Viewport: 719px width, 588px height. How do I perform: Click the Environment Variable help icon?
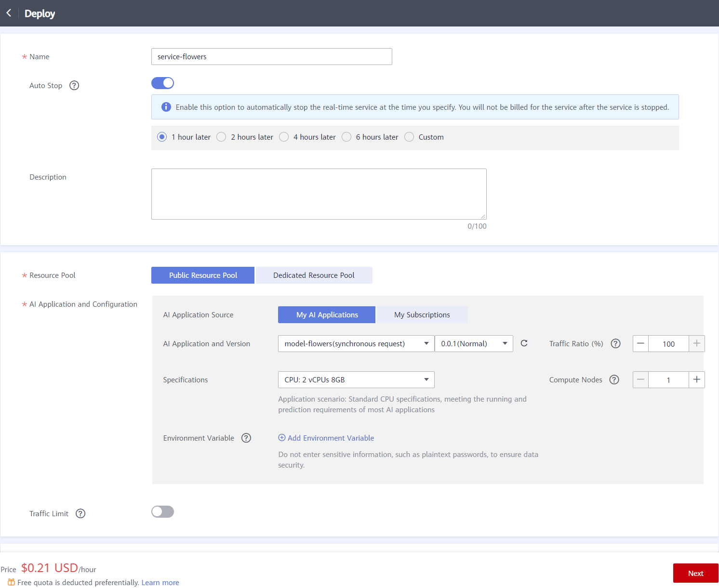[246, 438]
